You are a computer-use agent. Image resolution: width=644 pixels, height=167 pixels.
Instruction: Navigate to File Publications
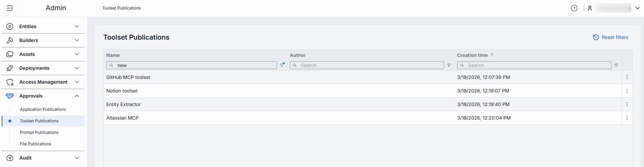(36, 144)
